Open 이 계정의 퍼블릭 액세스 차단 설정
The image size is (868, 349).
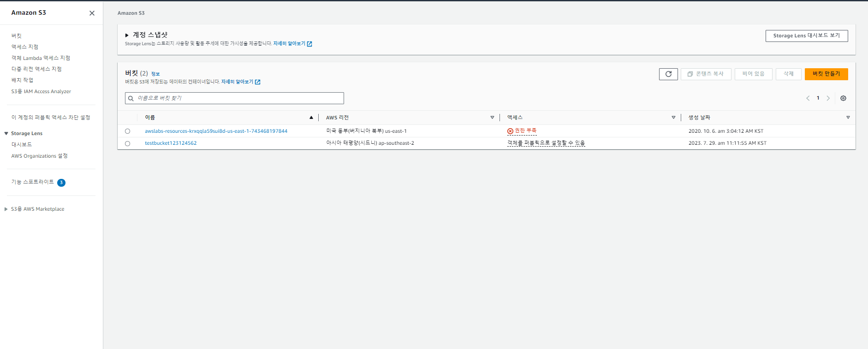(x=51, y=118)
